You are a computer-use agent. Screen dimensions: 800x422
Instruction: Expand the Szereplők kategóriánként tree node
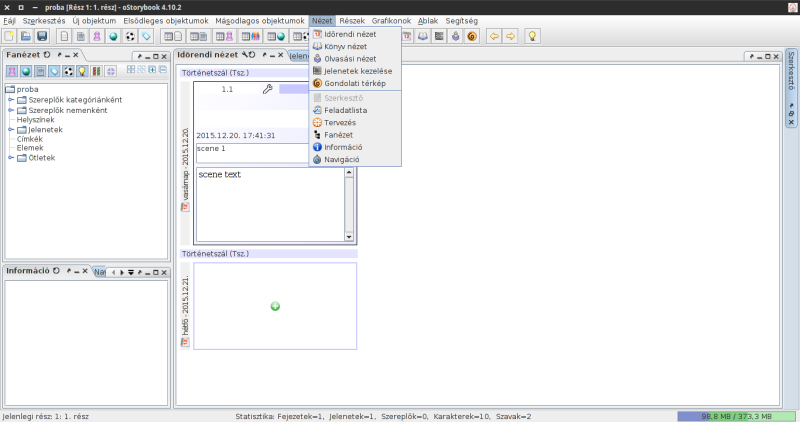point(11,100)
